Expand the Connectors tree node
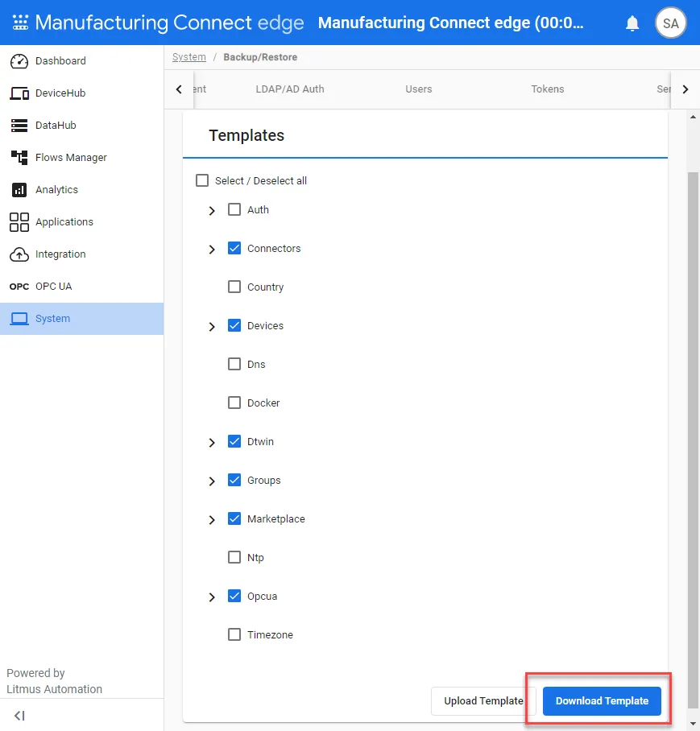 212,250
